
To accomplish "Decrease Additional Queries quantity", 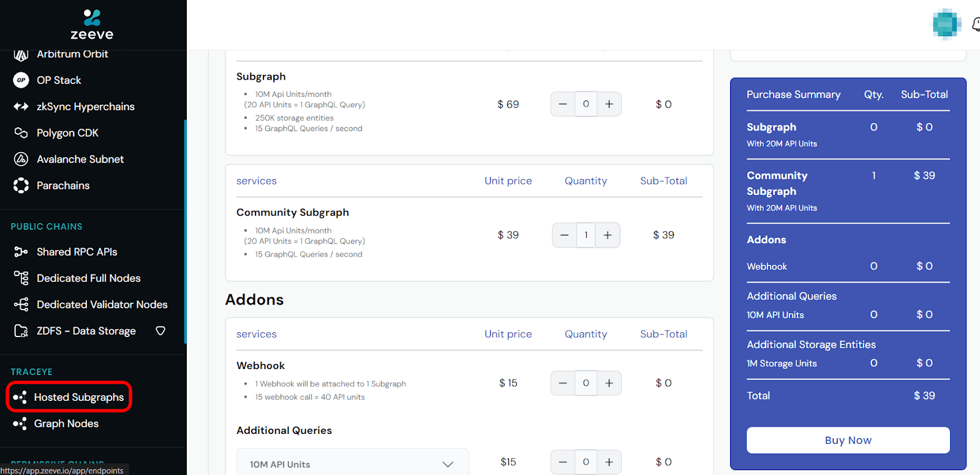I will (563, 462).
